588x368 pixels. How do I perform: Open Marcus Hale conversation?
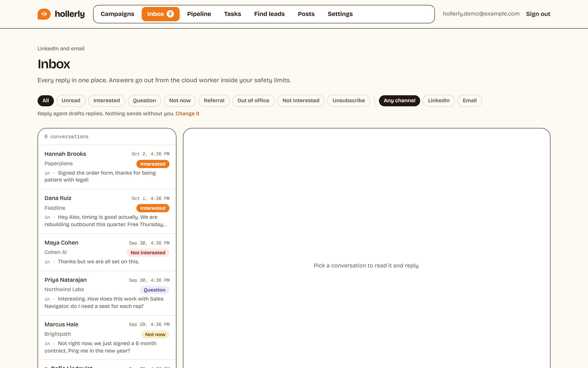107,338
